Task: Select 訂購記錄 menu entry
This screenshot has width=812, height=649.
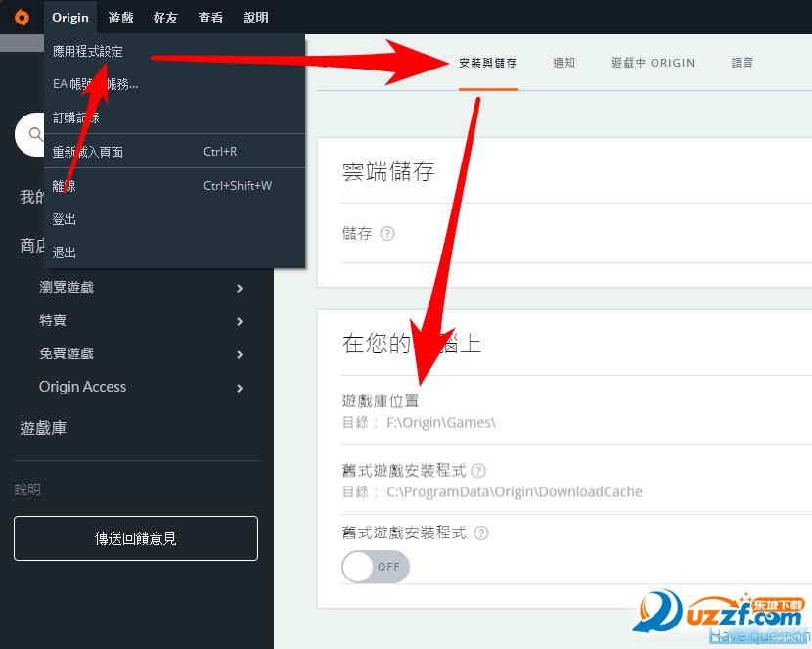Action: (x=174, y=117)
